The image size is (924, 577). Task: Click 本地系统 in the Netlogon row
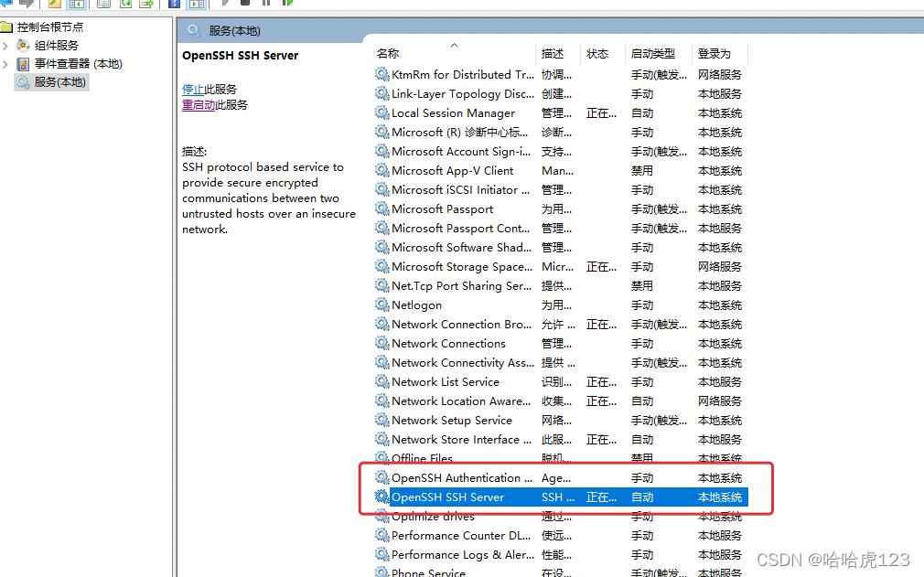719,305
